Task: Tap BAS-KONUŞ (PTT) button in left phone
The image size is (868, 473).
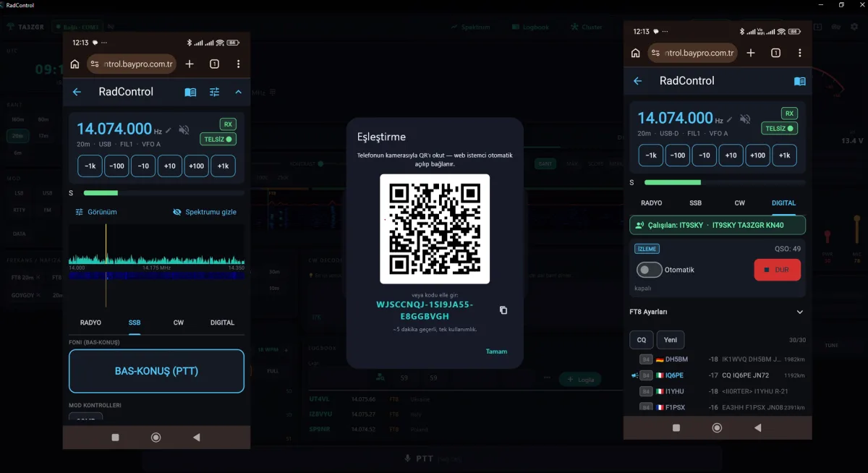Action: (156, 371)
